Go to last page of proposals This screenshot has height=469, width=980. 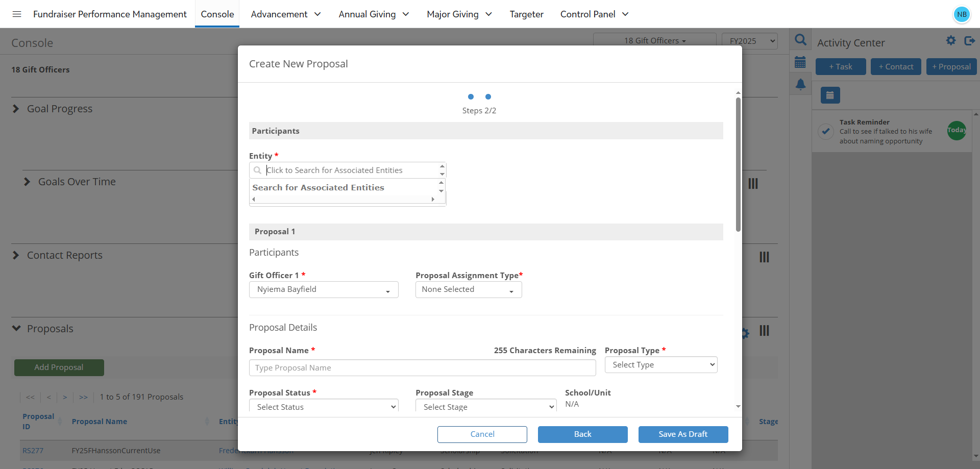click(x=83, y=397)
